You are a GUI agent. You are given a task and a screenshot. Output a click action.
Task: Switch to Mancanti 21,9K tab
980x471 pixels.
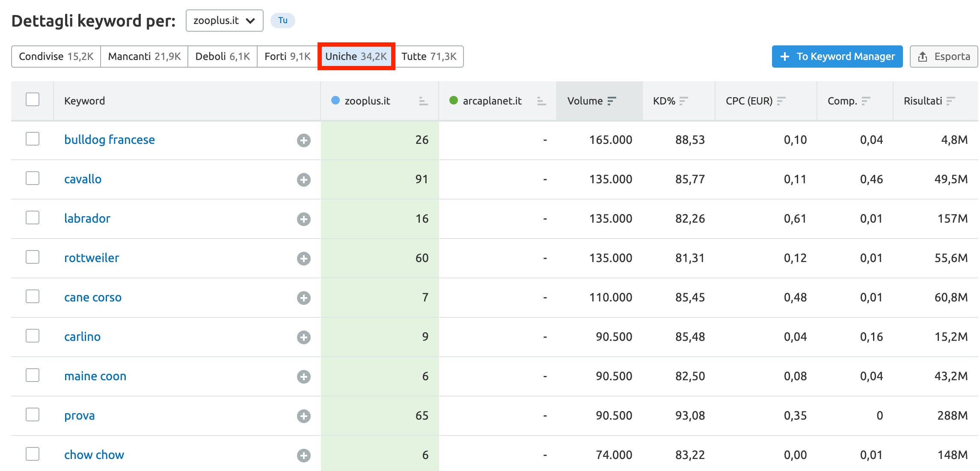pos(144,57)
